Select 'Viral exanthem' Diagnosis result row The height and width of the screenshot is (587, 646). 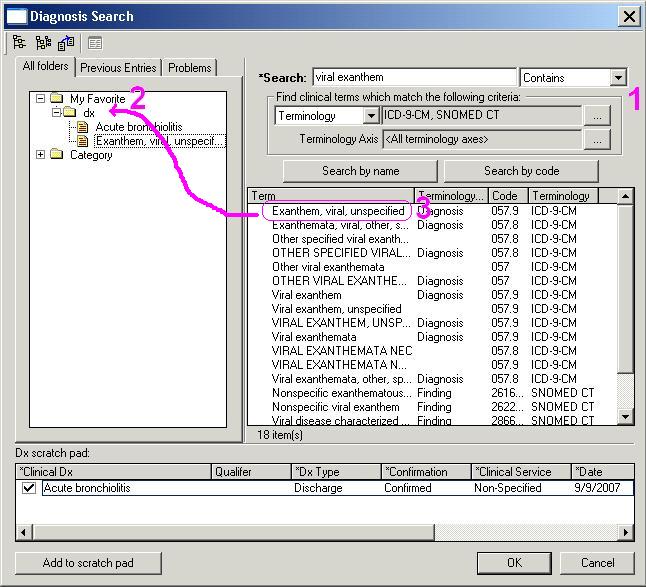(x=432, y=295)
